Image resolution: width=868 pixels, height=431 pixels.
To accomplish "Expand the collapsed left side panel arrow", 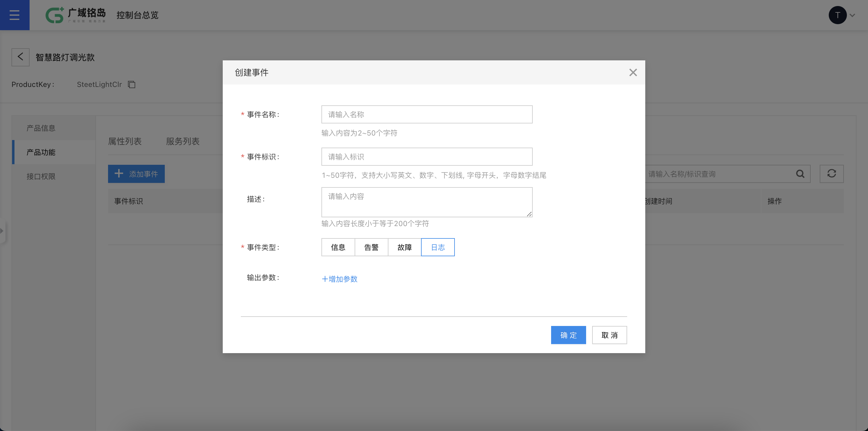I will (2, 231).
